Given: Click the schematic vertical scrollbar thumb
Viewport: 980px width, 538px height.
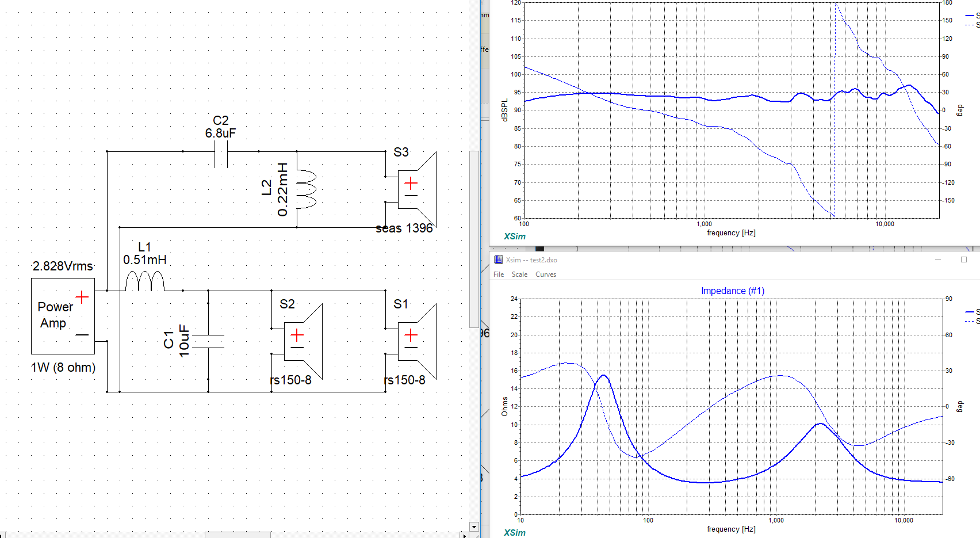Looking at the screenshot, I should [474, 239].
